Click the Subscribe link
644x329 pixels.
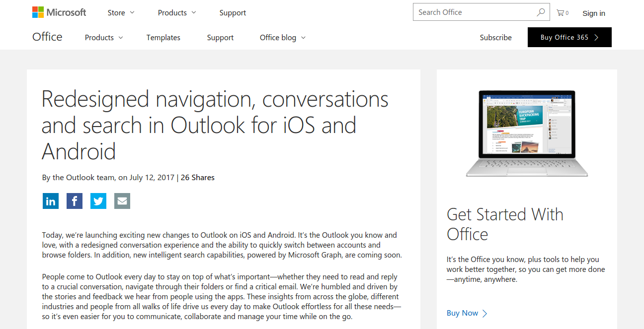(x=495, y=38)
